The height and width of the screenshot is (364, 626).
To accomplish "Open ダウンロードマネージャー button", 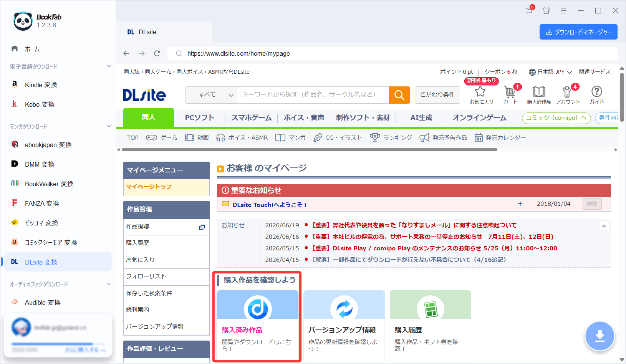I will pyautogui.click(x=578, y=32).
